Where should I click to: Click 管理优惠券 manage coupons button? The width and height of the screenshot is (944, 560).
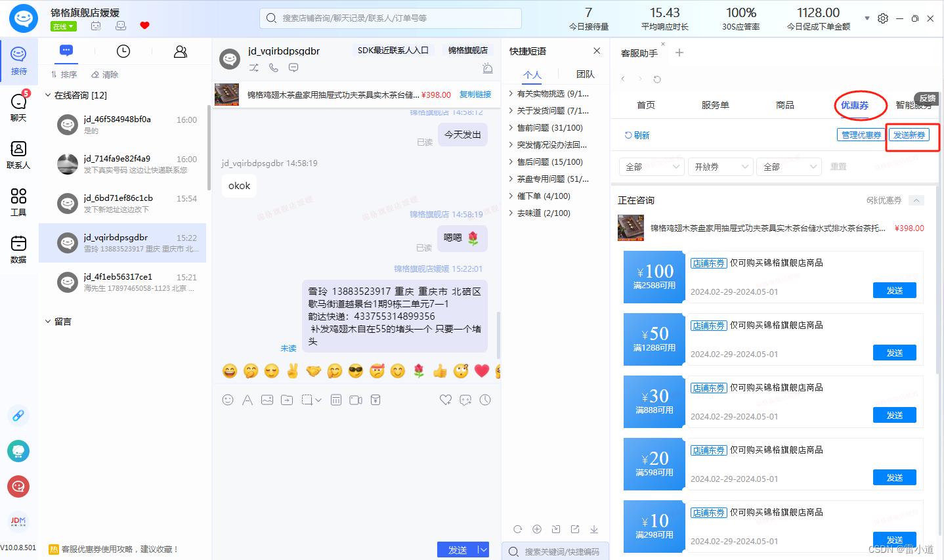[x=861, y=135]
